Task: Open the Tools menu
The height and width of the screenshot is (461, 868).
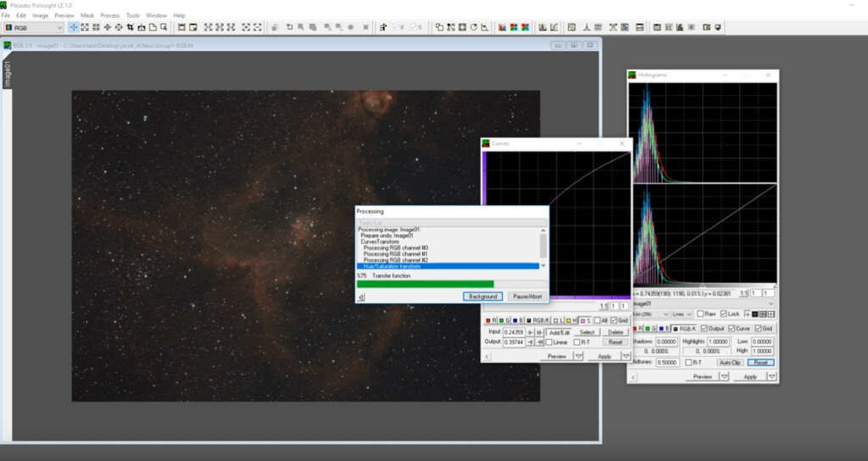Action: (x=132, y=15)
